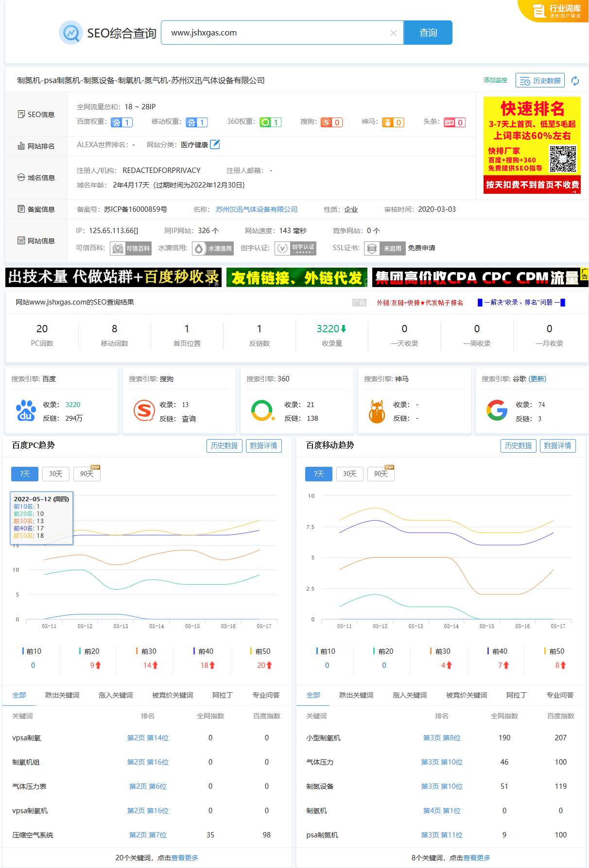Click 查看更多 under the 8个关键词 list

[477, 858]
